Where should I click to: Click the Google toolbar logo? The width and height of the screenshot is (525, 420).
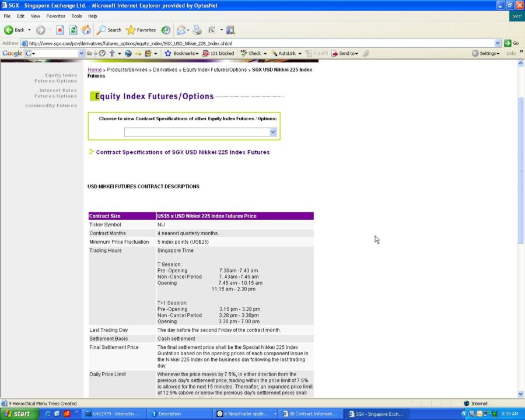(12, 53)
